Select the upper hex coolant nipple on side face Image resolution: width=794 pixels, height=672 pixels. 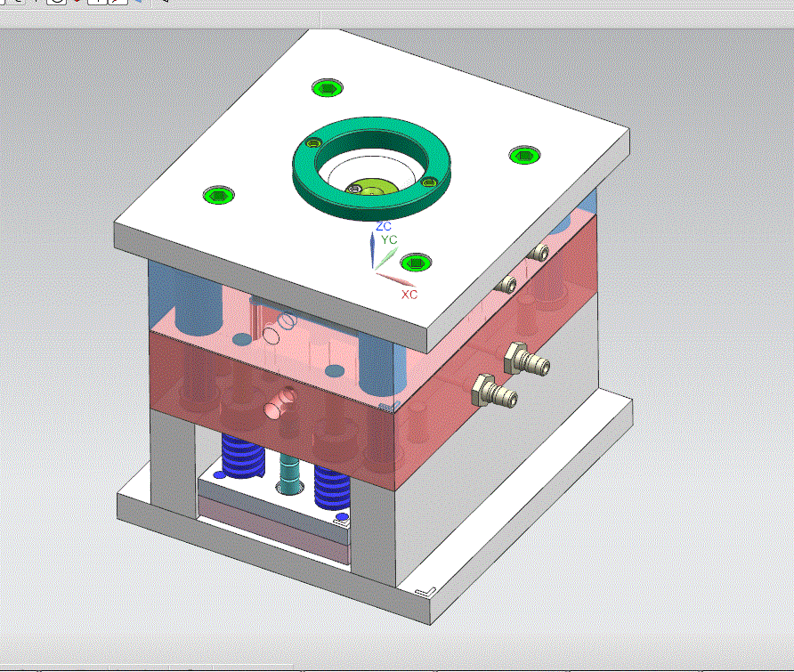click(526, 359)
